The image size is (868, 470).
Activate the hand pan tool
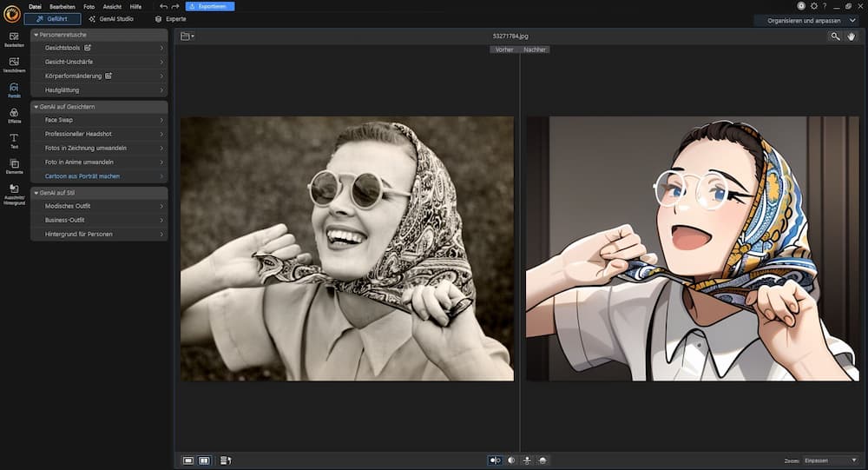click(x=852, y=36)
